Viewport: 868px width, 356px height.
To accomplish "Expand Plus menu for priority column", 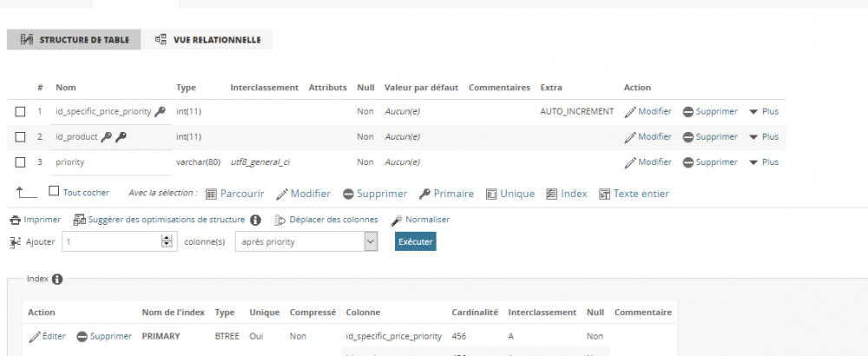I will (764, 162).
